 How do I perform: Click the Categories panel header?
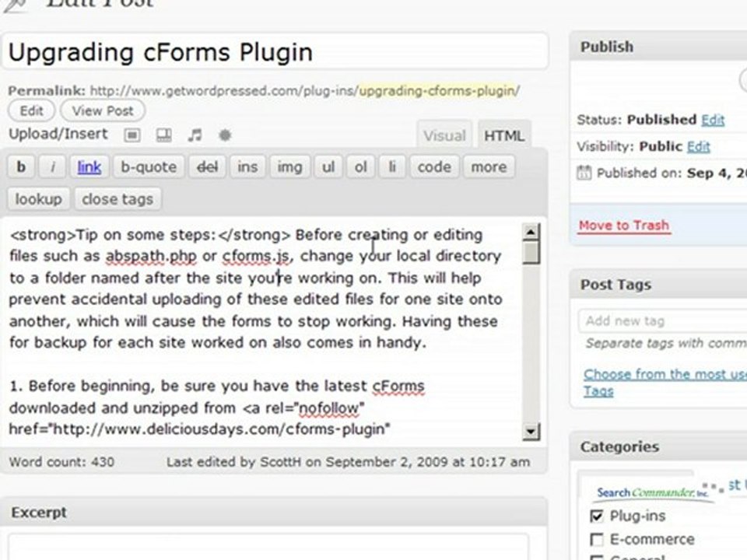[x=659, y=446]
